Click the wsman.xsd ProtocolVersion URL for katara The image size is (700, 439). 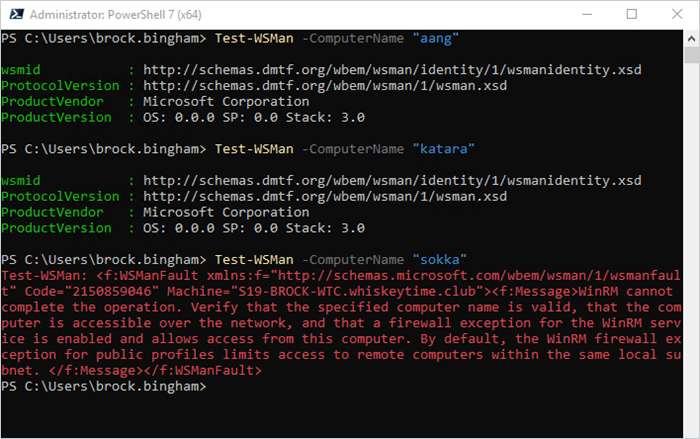pyautogui.click(x=325, y=197)
